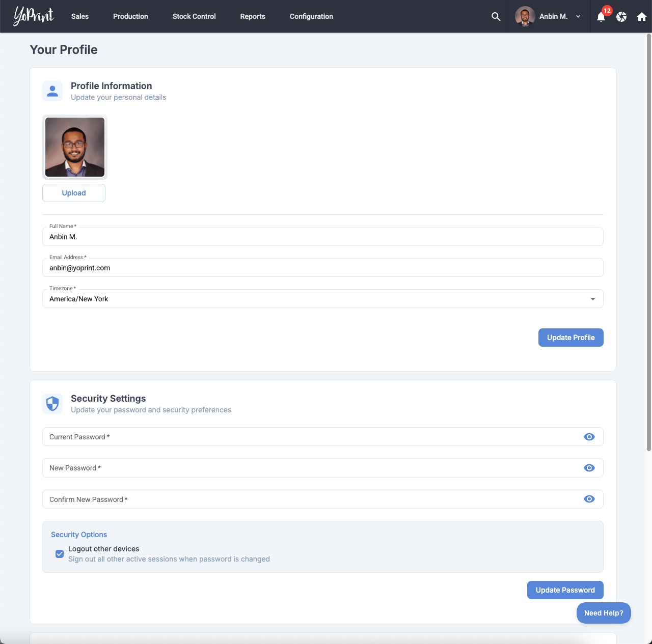Viewport: 652px width, 644px height.
Task: Click the Update Profile button
Action: [570, 338]
